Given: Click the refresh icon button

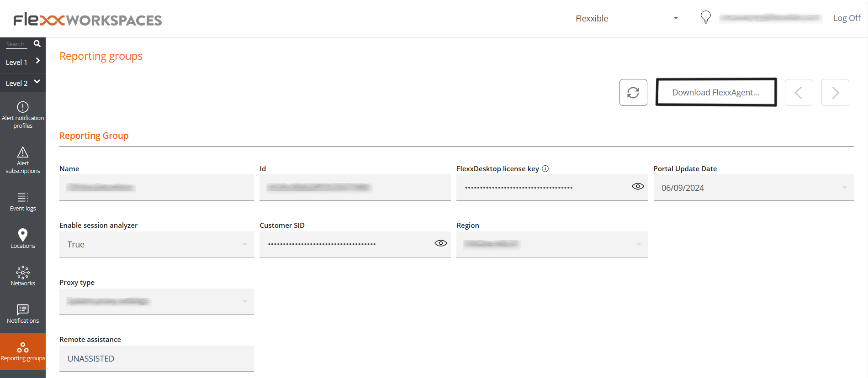Looking at the screenshot, I should pos(633,92).
